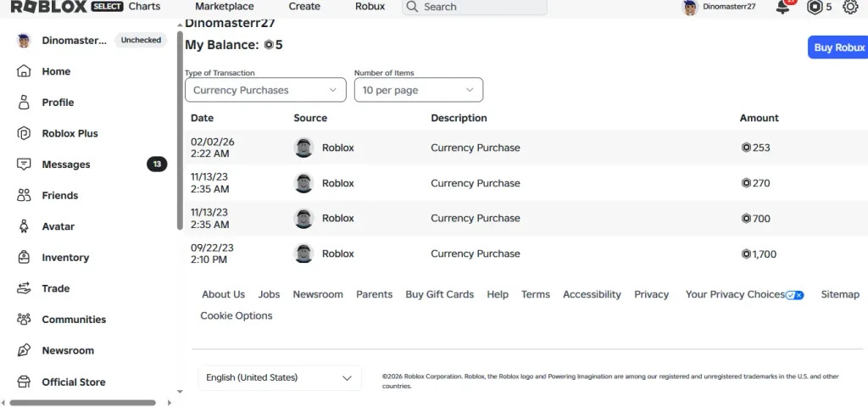Open the Roblox logo home link
The image size is (868, 407).
coord(48,7)
